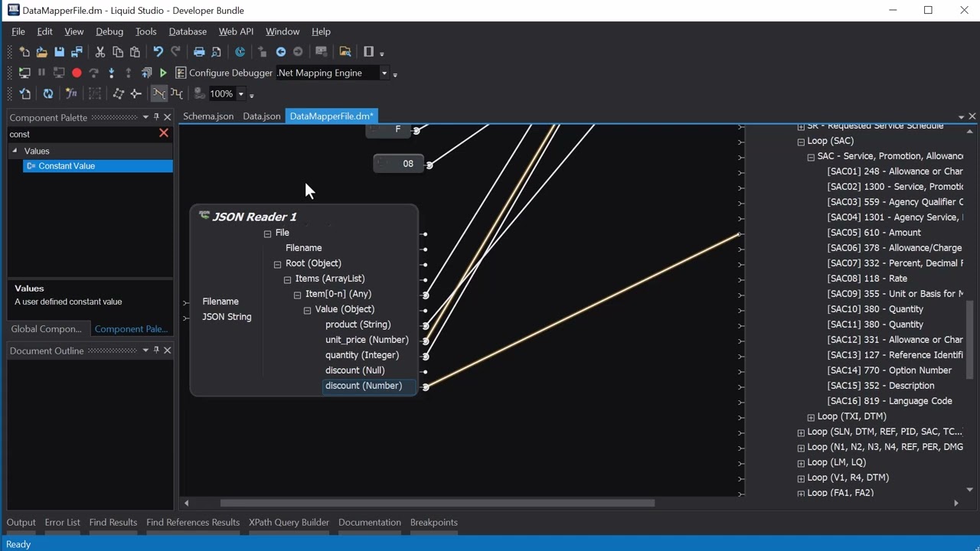Screen dimensions: 980x551
Task: Click the Configure Debugger button
Action: tap(224, 73)
